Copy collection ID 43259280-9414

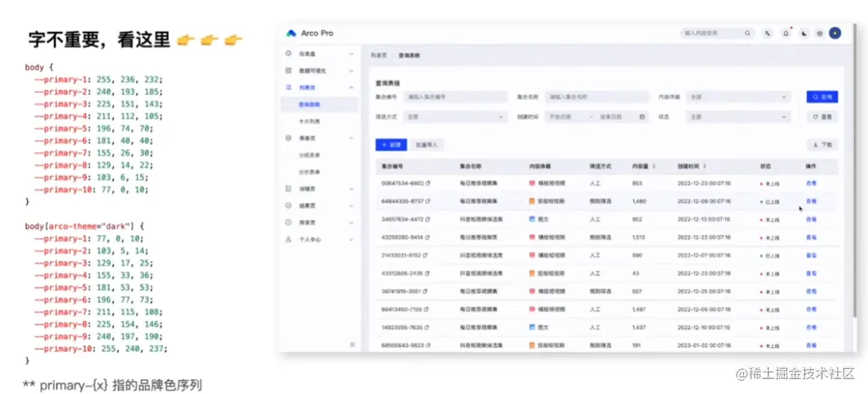coord(428,237)
